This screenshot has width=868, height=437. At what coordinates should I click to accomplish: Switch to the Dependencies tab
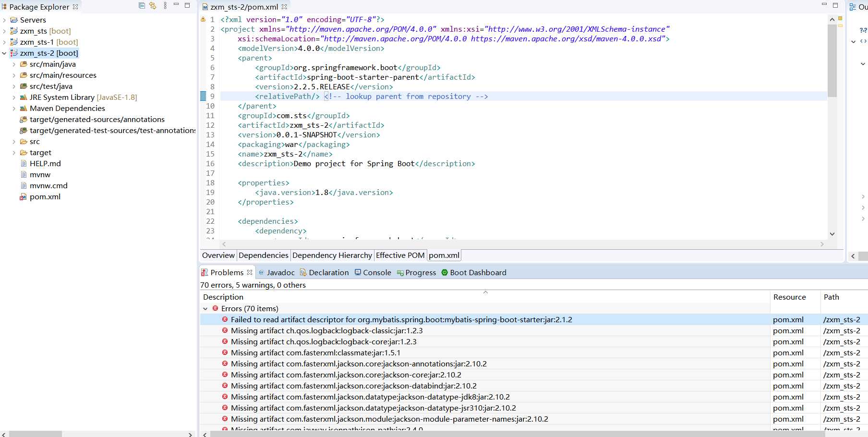tap(264, 255)
